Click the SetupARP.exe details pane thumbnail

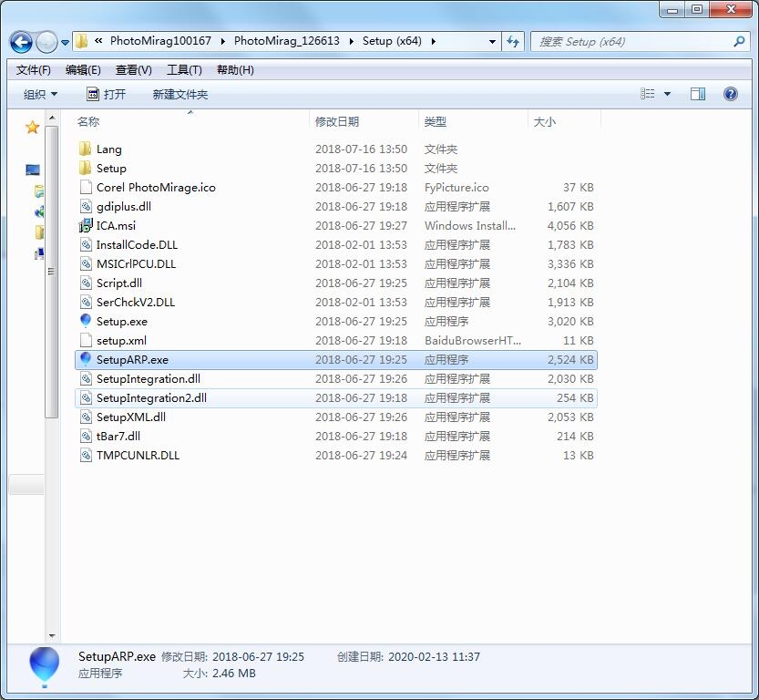pos(44,666)
